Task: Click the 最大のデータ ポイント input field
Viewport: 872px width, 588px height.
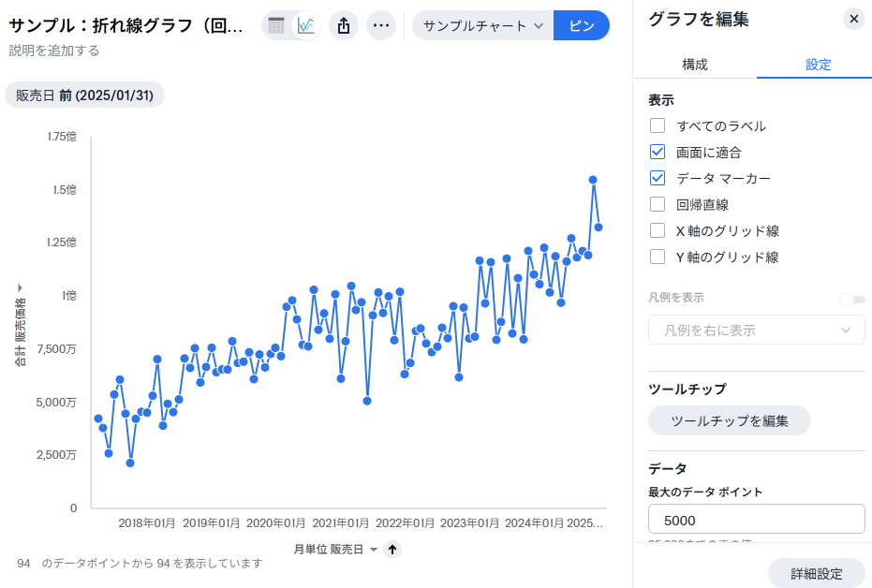Action: [756, 519]
